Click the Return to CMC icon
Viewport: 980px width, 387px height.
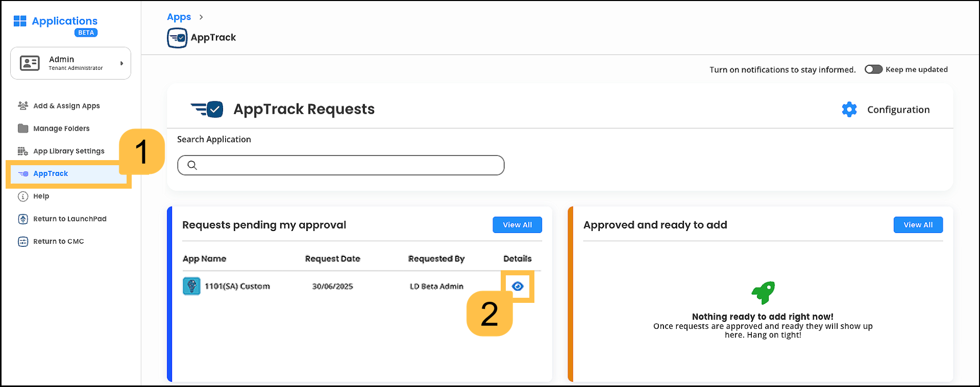[x=23, y=241]
